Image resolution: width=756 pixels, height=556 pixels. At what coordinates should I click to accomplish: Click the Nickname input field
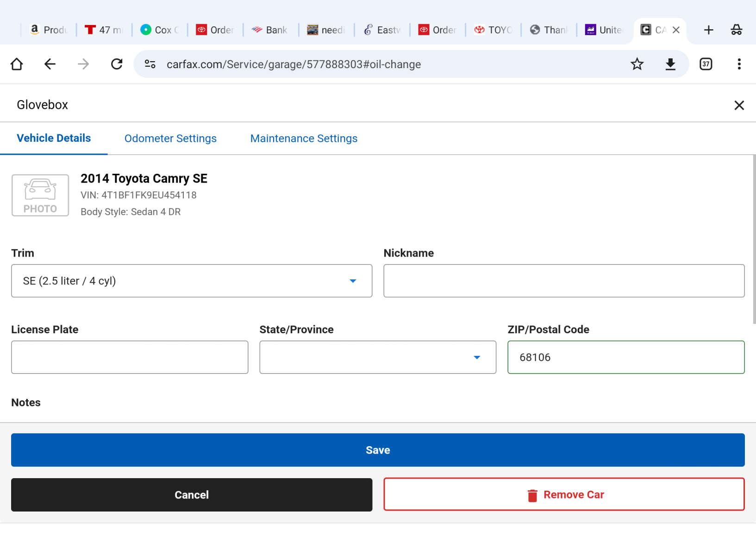(564, 281)
